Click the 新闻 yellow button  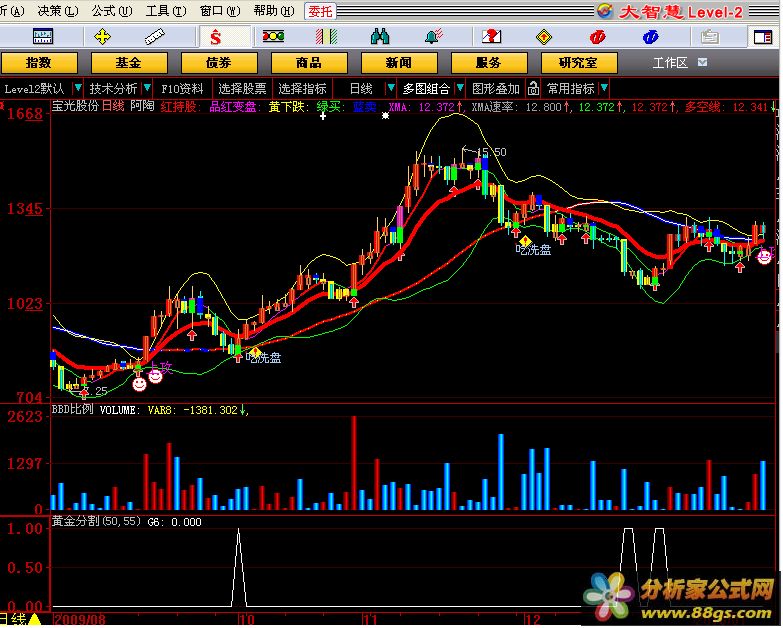tap(398, 63)
